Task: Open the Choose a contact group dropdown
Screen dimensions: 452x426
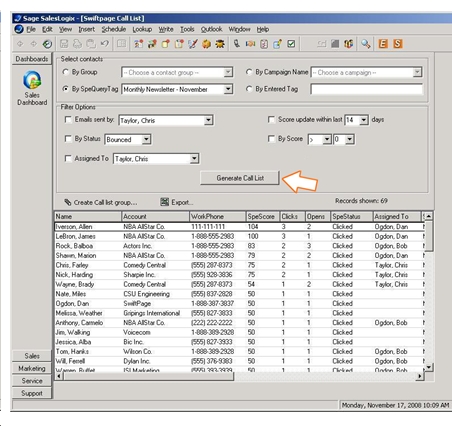Action: (228, 72)
